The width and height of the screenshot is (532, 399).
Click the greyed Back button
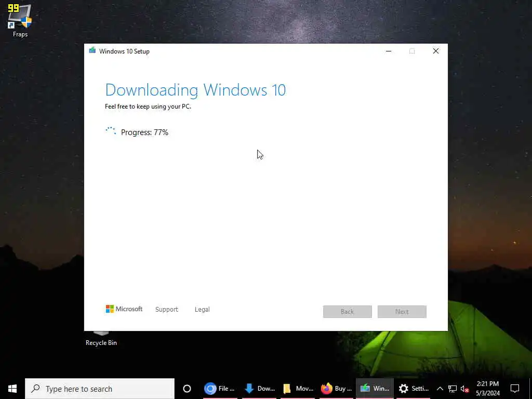[x=348, y=312]
